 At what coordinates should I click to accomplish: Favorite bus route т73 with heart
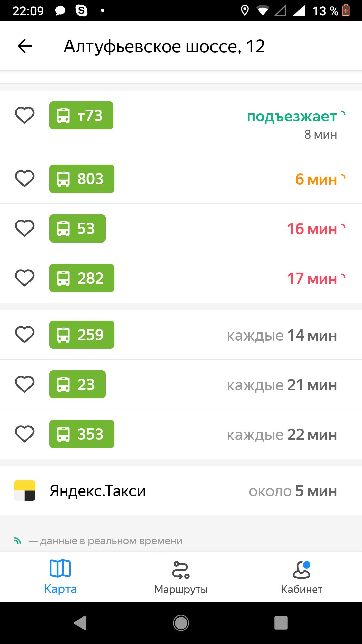point(25,115)
